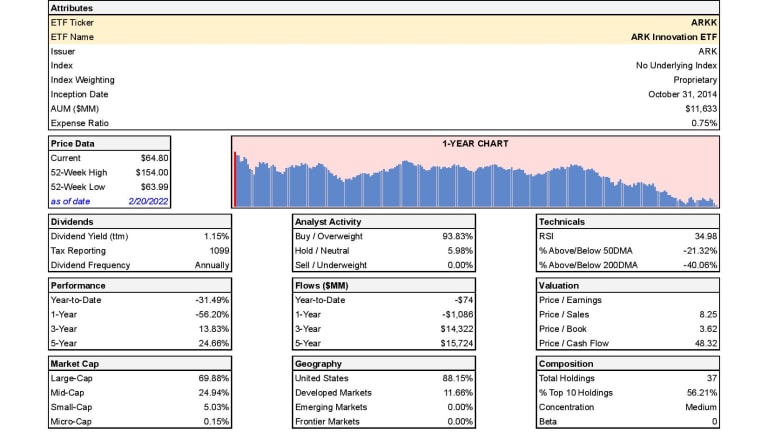Click the ARKK ticker value
Screen dimensions: 768x432
(704, 23)
